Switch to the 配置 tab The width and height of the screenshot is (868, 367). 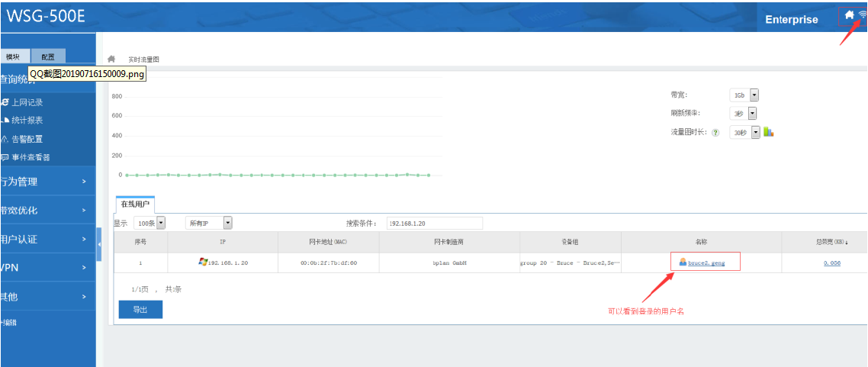(x=48, y=56)
